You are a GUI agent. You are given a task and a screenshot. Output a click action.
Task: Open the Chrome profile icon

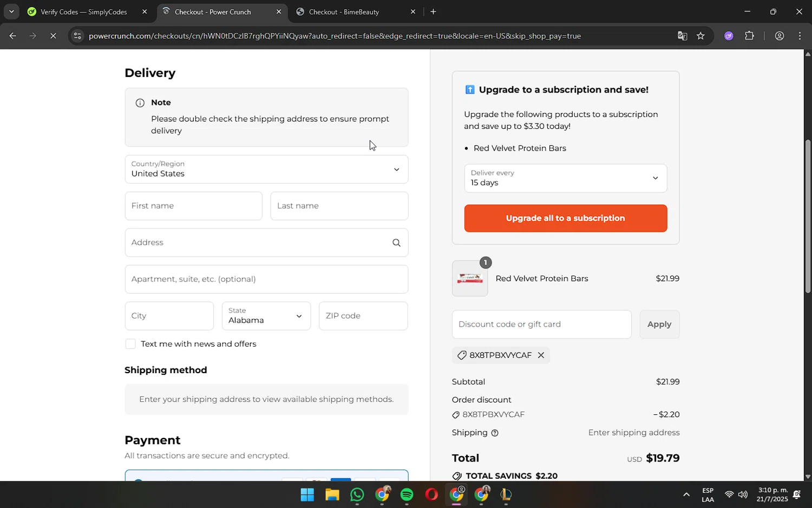780,36
